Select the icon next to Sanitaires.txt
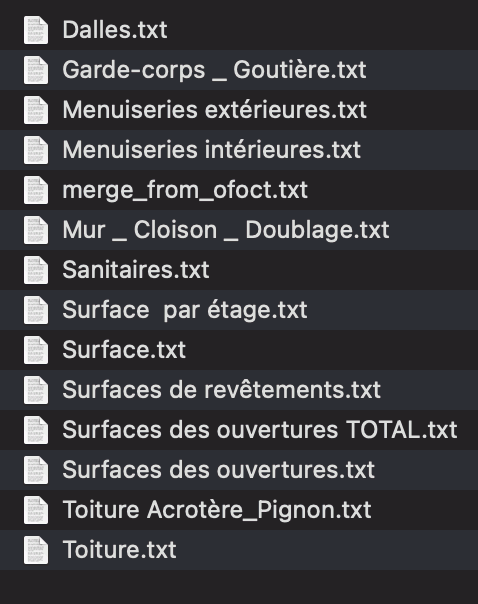This screenshot has height=604, width=478. point(36,270)
